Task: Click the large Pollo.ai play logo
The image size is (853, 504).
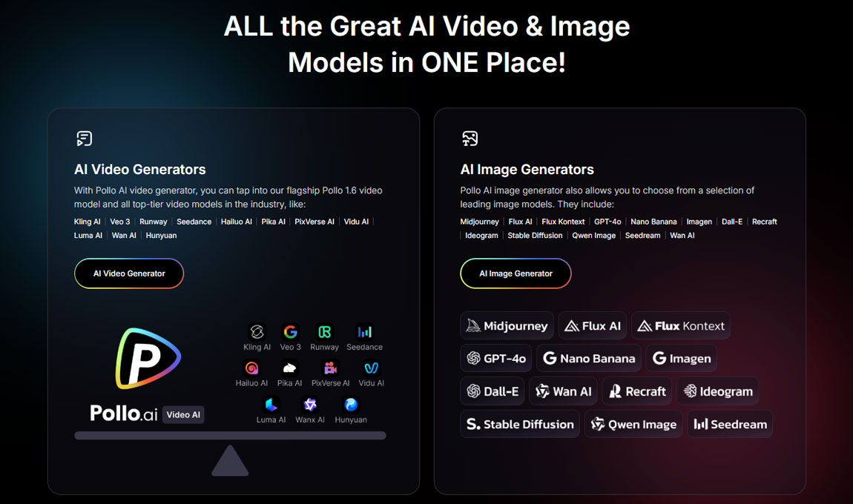Action: click(148, 359)
